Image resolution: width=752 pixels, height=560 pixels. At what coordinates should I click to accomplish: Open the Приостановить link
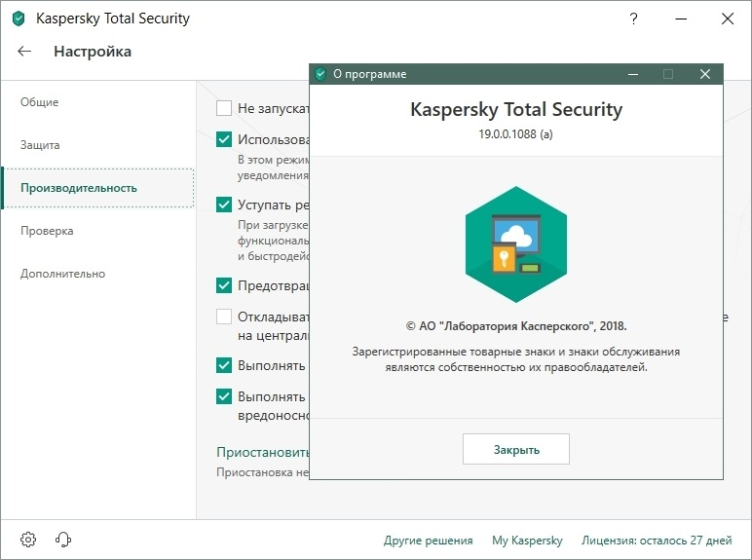[263, 452]
